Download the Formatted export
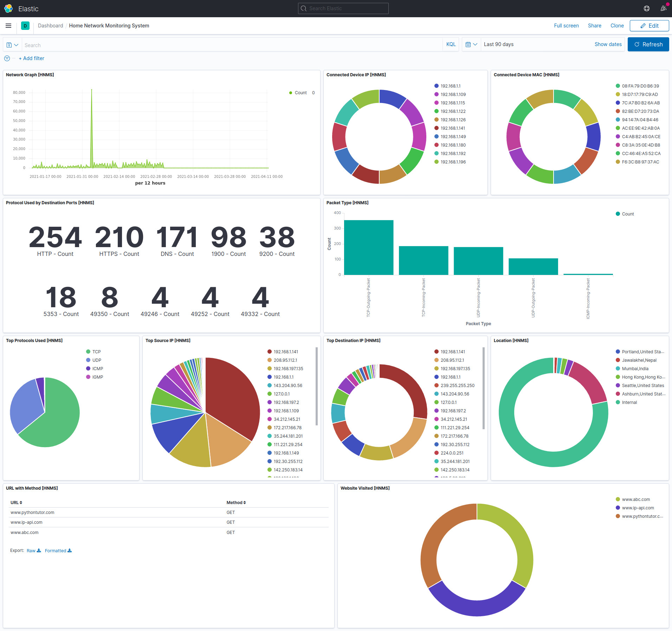The image size is (672, 631). pos(58,550)
